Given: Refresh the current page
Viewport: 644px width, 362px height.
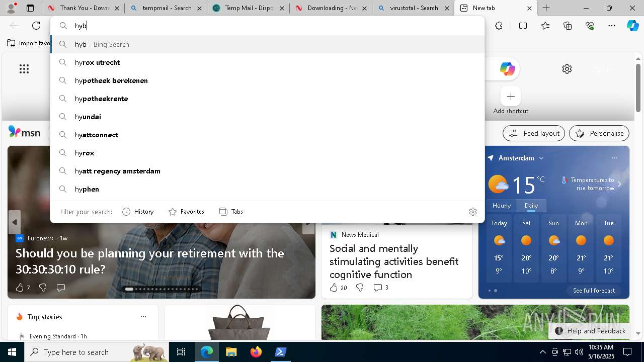Looking at the screenshot, I should pos(36,26).
